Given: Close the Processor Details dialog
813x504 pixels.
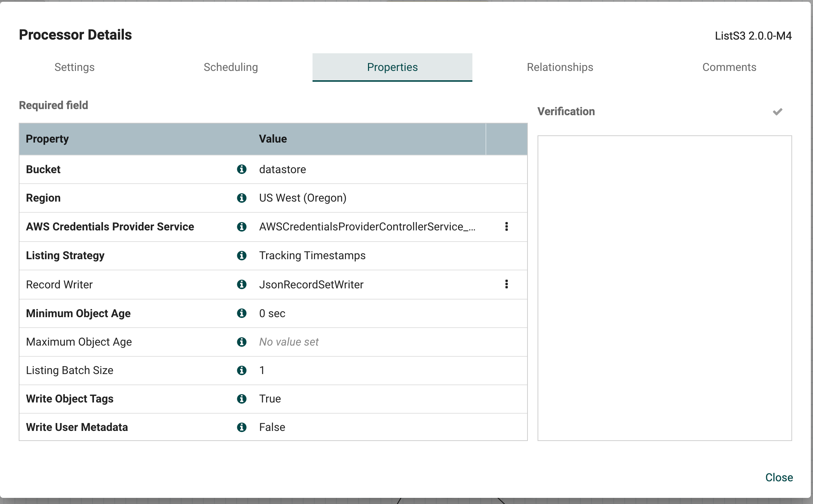Looking at the screenshot, I should click(x=779, y=477).
